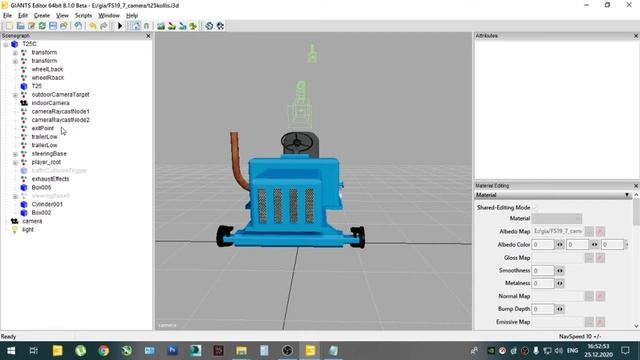
Task: Click Normal Map browse button
Action: click(589, 296)
